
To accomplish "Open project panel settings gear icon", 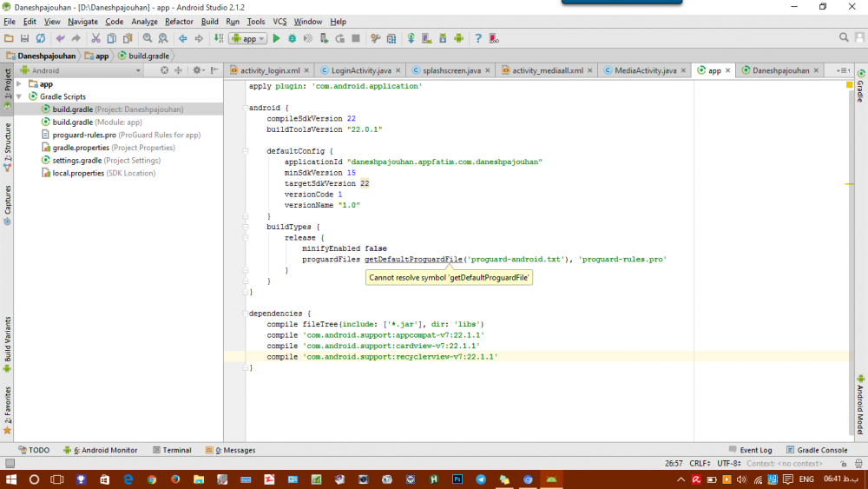I will (x=198, y=70).
